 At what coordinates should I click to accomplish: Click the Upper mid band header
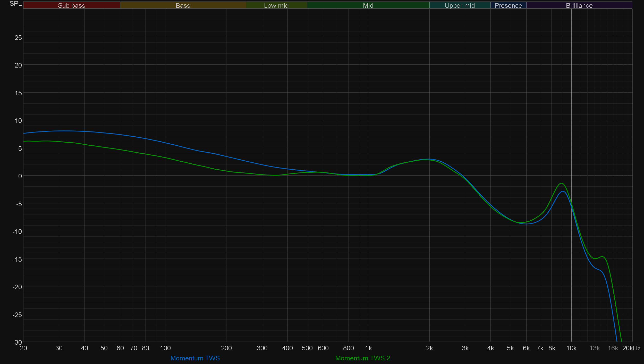[460, 5]
